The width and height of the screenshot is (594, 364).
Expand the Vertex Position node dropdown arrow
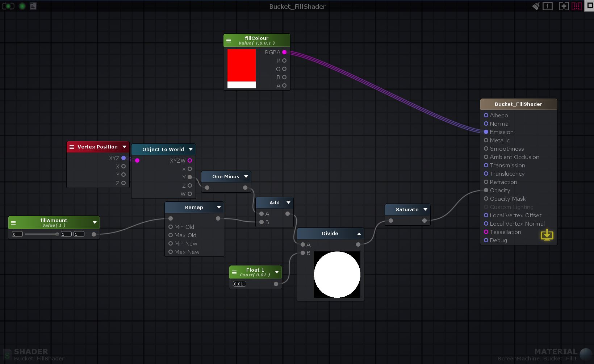[x=124, y=147]
